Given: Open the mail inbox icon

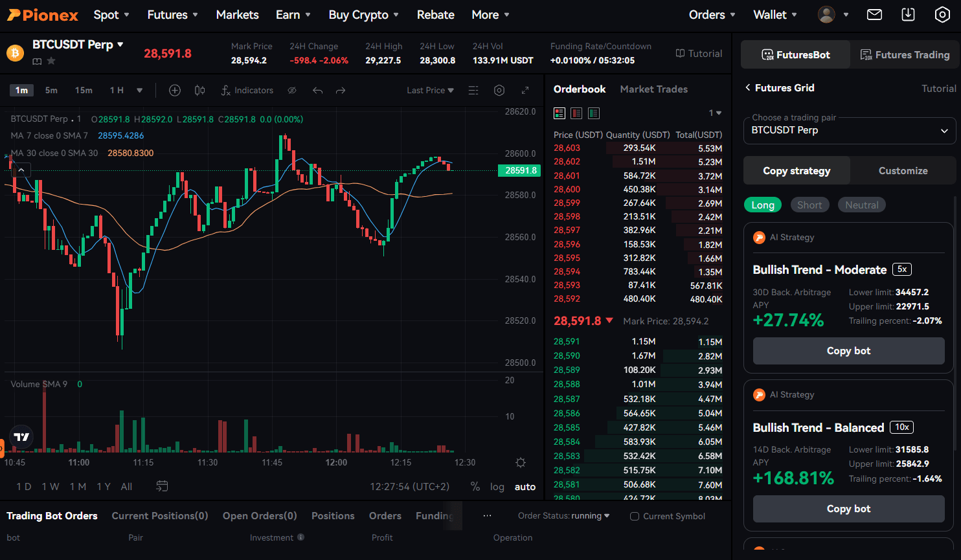Looking at the screenshot, I should (874, 14).
